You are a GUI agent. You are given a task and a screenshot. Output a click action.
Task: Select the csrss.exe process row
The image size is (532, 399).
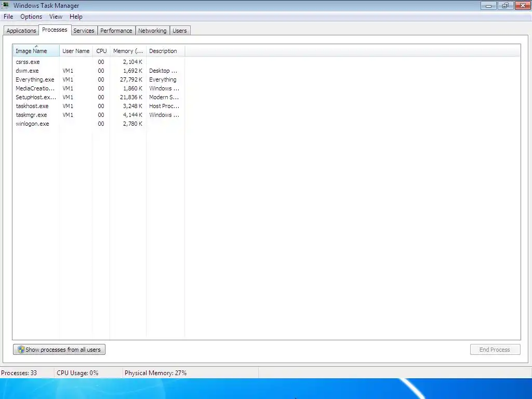tap(98, 62)
